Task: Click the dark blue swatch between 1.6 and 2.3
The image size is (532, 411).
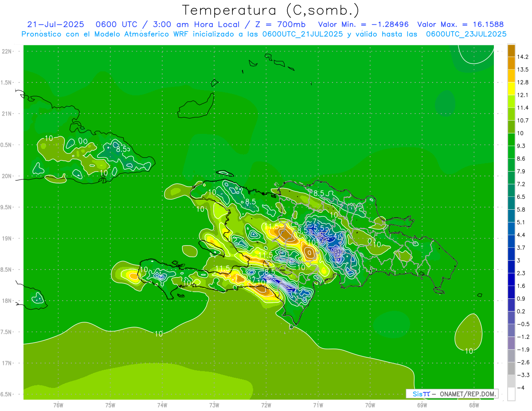Action: click(x=511, y=279)
